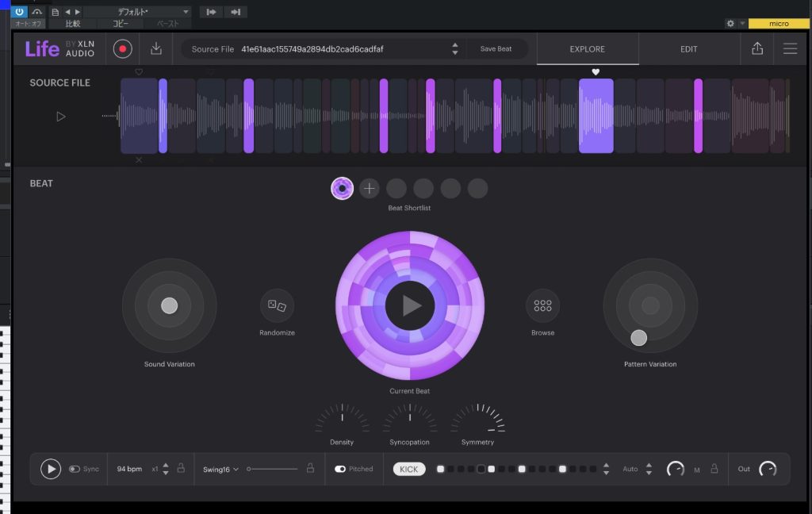The height and width of the screenshot is (514, 812).
Task: Click the lock icon next to tempo multiplier
Action: (x=181, y=469)
